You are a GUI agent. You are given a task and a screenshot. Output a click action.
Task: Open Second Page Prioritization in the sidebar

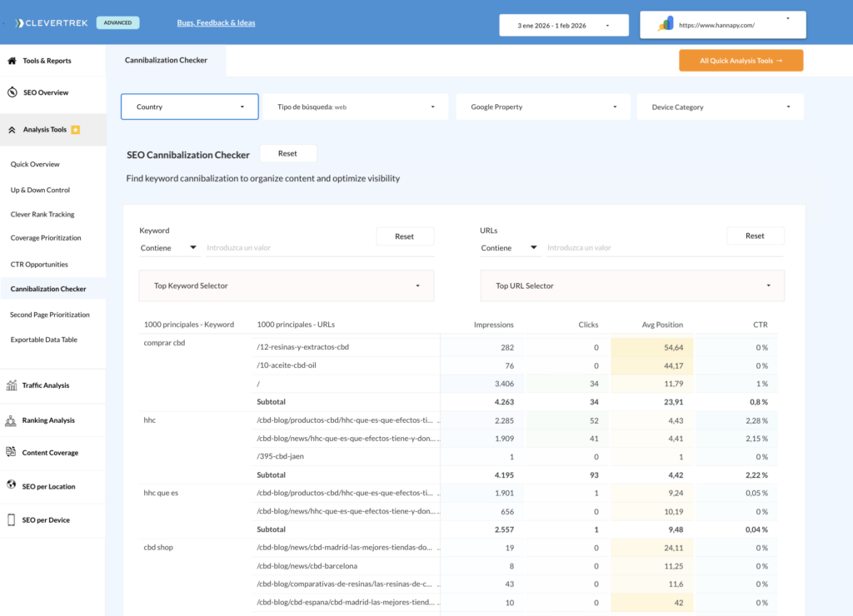pyautogui.click(x=50, y=315)
